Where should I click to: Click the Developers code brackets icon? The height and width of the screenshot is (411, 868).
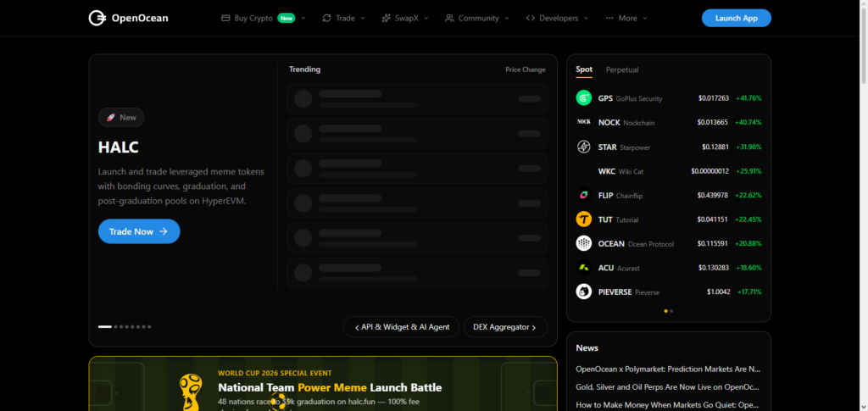531,19
